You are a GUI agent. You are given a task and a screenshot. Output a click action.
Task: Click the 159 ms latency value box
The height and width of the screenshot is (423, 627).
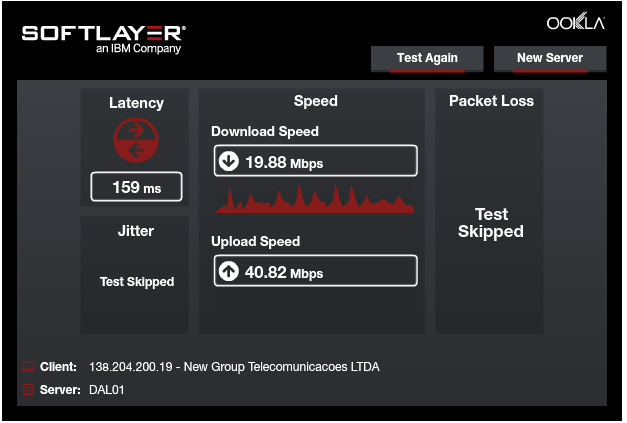tap(136, 187)
